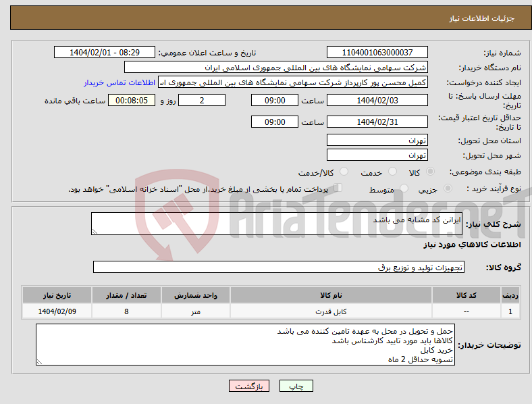Click the طبقه بندی موضوعی label
The width and height of the screenshot is (532, 404).
[485, 172]
